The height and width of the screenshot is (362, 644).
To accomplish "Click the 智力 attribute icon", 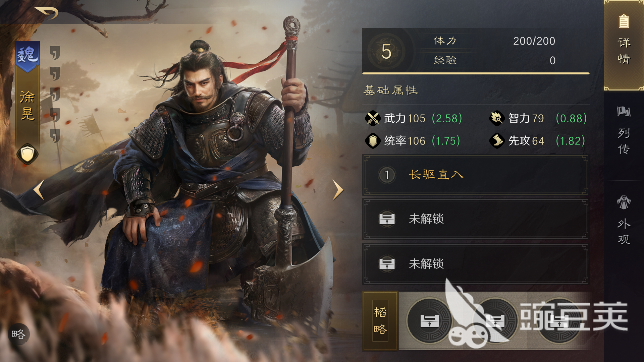I will (x=497, y=118).
